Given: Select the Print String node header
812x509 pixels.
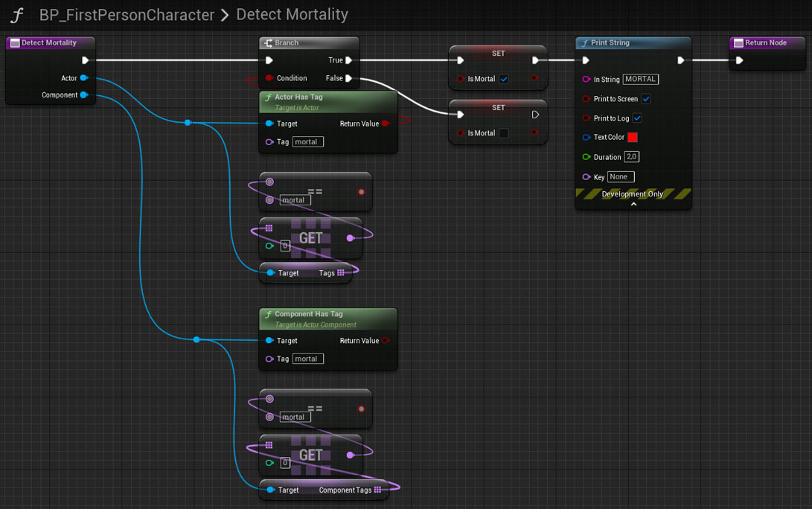Looking at the screenshot, I should (633, 43).
